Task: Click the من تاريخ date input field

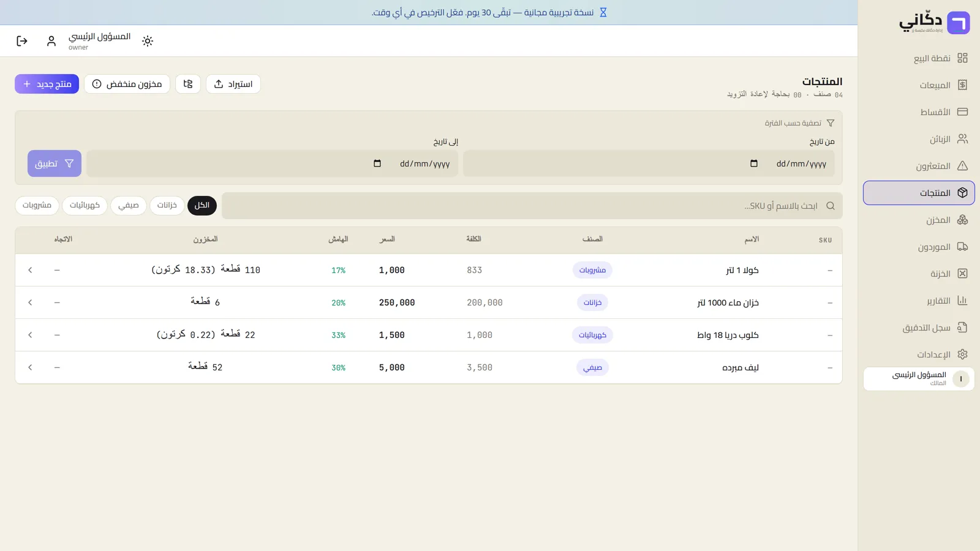Action: (649, 163)
